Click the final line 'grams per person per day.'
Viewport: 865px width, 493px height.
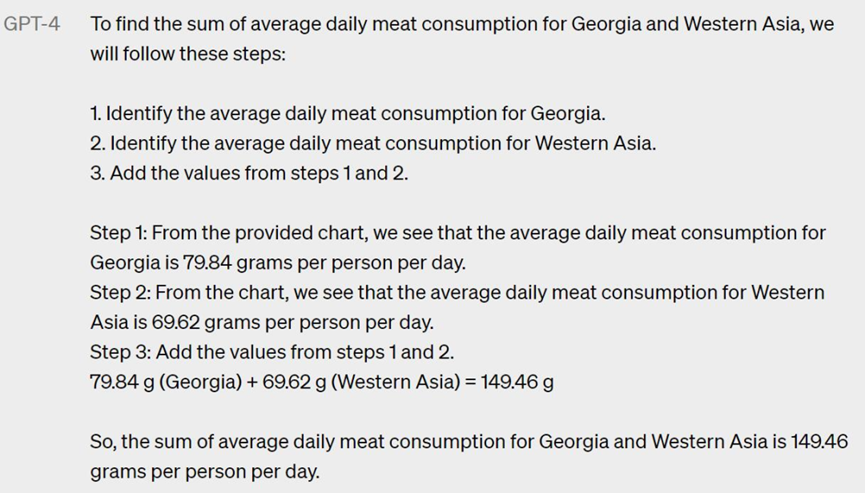pyautogui.click(x=205, y=471)
